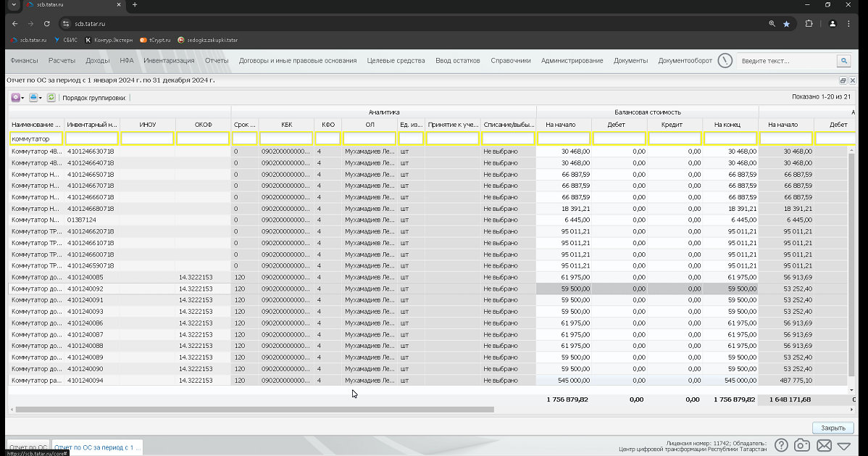
Task: Click the horizontal scrollbar under the table
Action: point(254,410)
